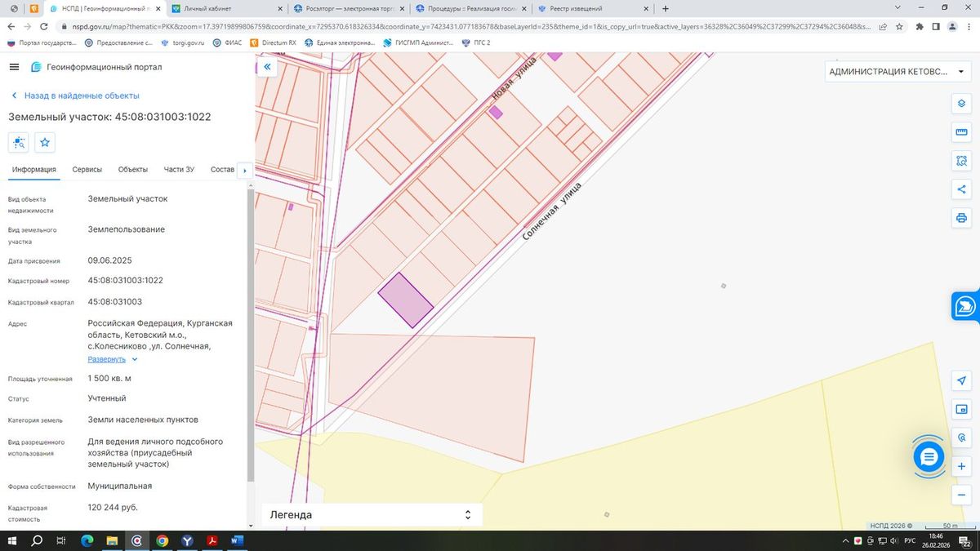Click the highlighted purple land plot

[405, 300]
